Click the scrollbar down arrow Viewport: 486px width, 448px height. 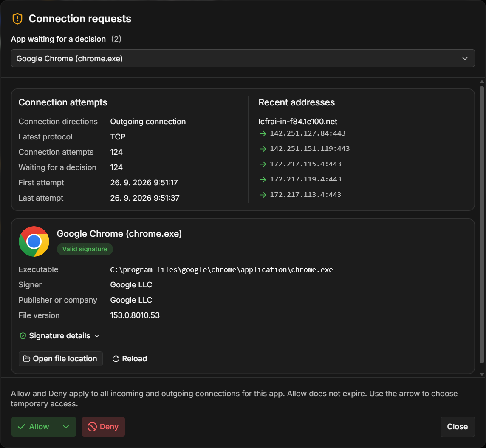[x=482, y=374]
